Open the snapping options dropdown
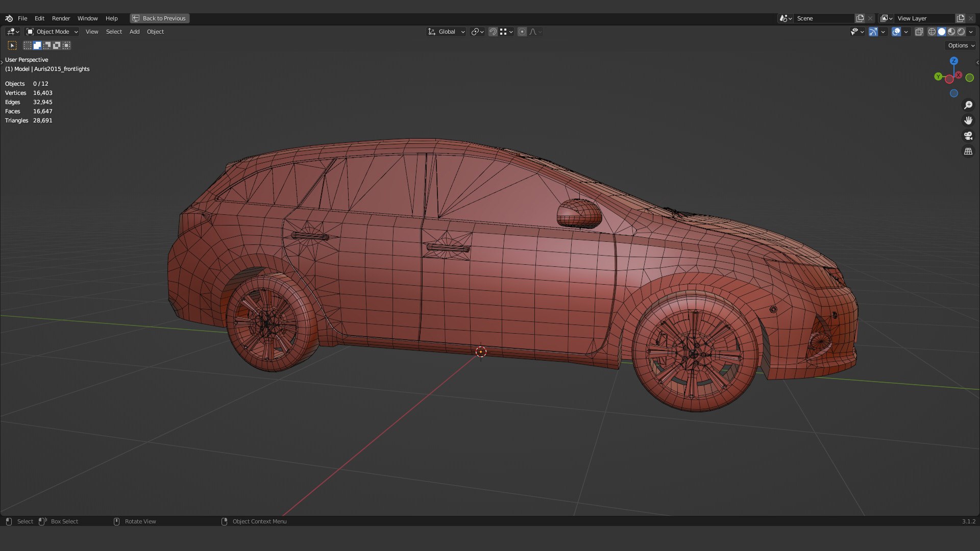 [x=506, y=32]
